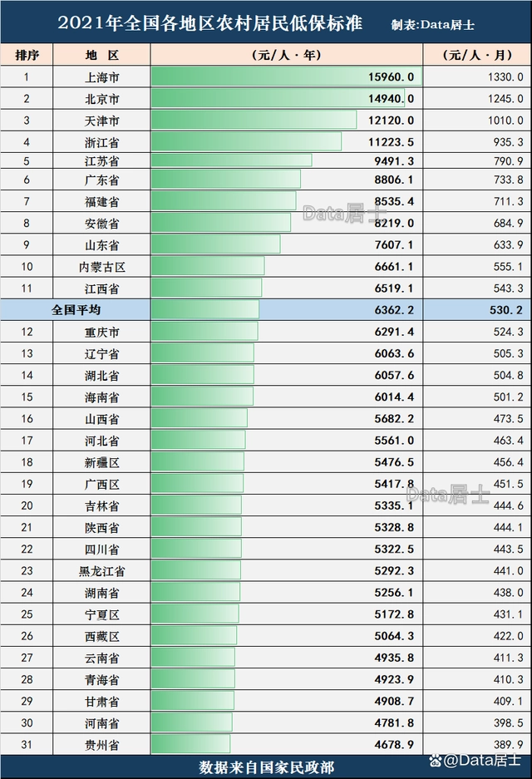The width and height of the screenshot is (532, 779).
Task: Click the '湖南省' region cell
Action: [102, 593]
